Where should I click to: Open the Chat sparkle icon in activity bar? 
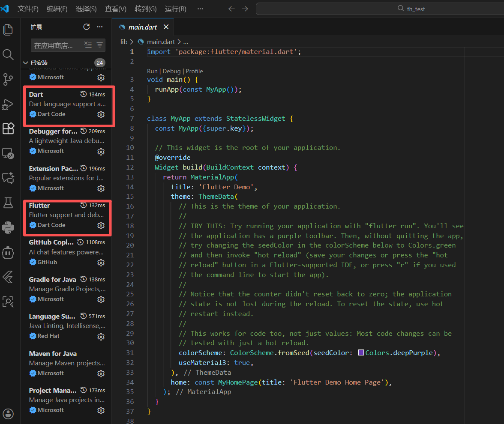8,178
